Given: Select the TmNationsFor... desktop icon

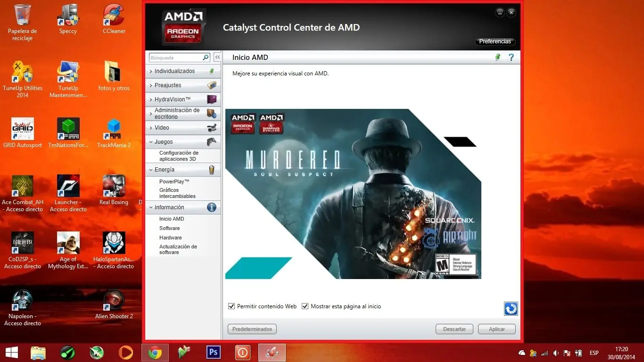Looking at the screenshot, I should [x=68, y=133].
